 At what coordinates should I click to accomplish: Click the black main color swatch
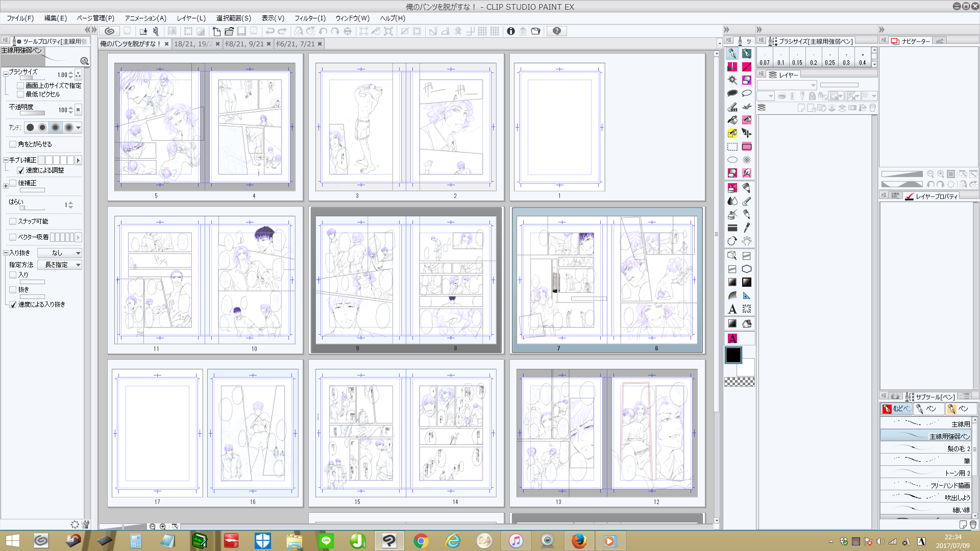(733, 355)
